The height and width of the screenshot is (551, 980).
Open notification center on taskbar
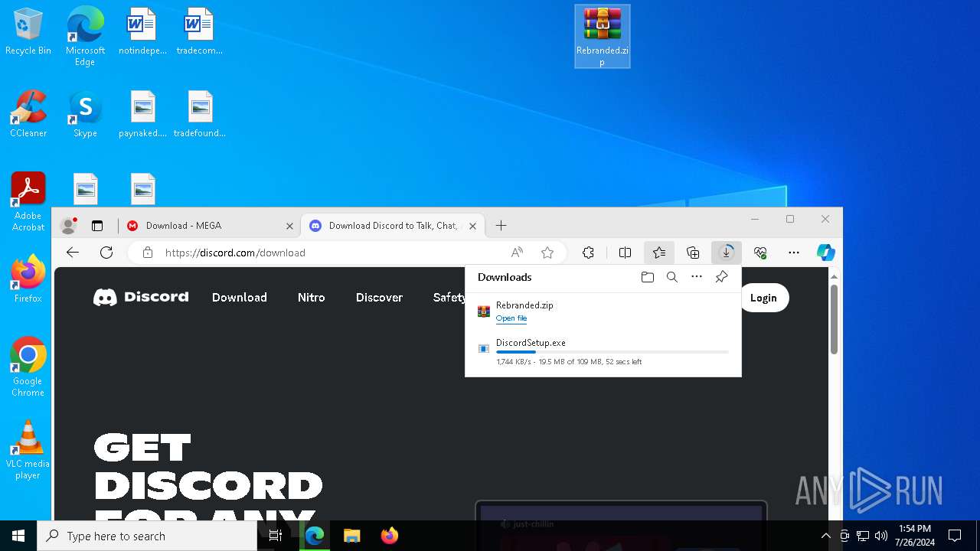(x=955, y=536)
